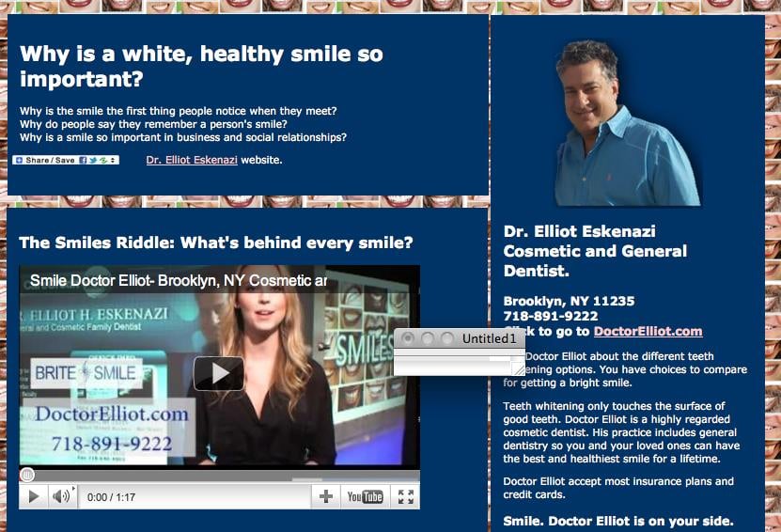Minimize the Untitled1 floating window
Screen dimensions: 781x532
click(x=428, y=338)
